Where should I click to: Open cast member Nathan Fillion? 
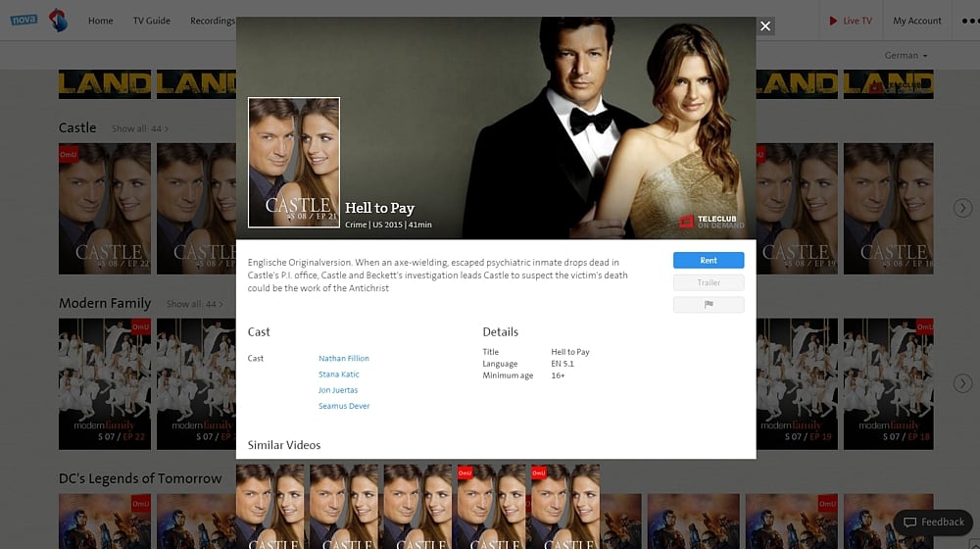point(344,358)
